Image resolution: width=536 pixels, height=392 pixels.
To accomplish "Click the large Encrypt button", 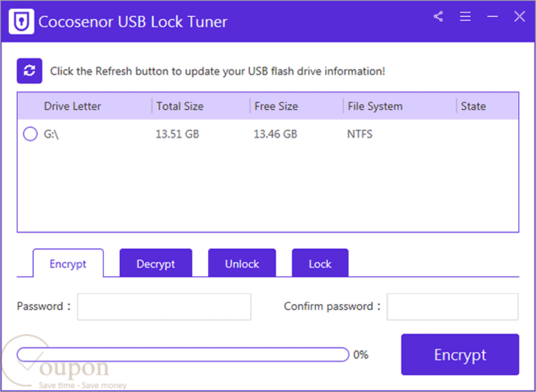I will click(460, 354).
